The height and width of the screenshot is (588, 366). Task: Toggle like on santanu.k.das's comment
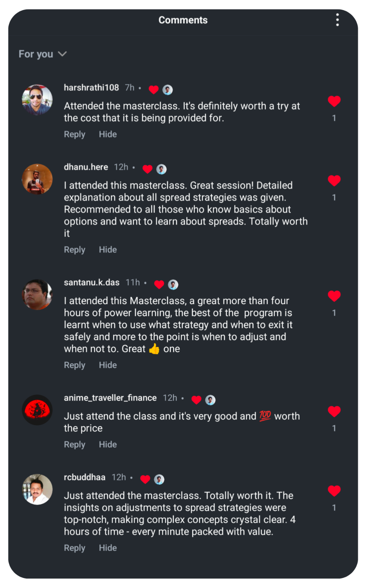point(334,296)
